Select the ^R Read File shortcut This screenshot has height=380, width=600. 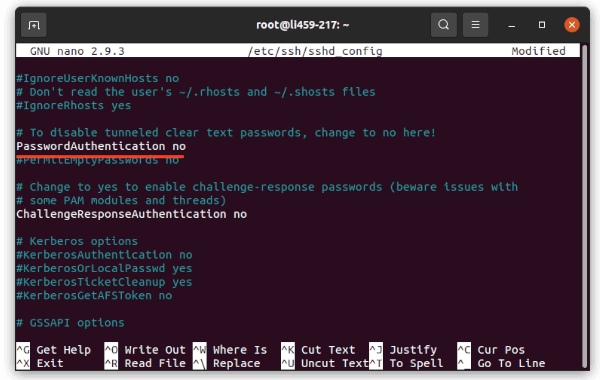click(145, 363)
